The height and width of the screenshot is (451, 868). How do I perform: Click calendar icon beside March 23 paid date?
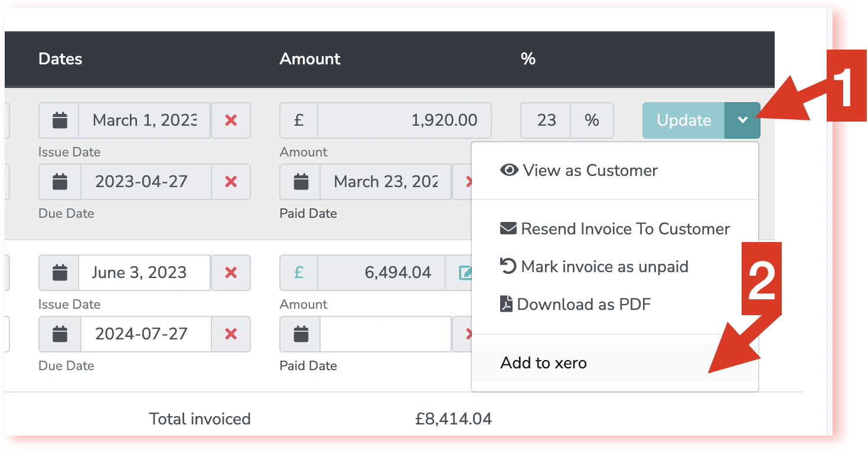(x=301, y=182)
